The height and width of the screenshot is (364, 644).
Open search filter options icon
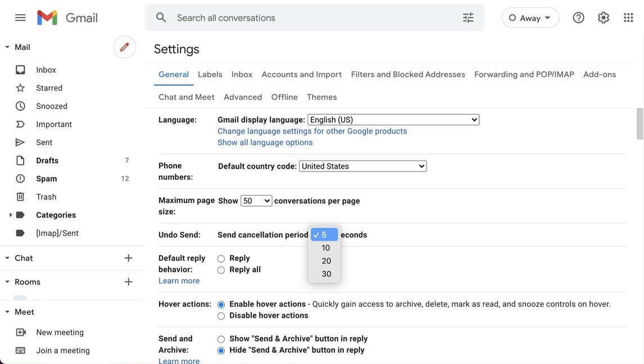(468, 18)
